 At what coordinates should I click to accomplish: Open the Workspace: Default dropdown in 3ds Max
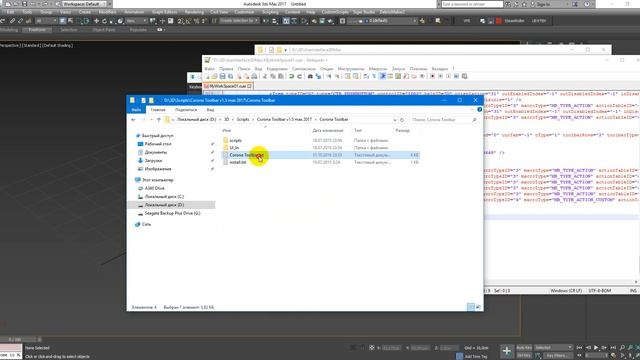83,4
